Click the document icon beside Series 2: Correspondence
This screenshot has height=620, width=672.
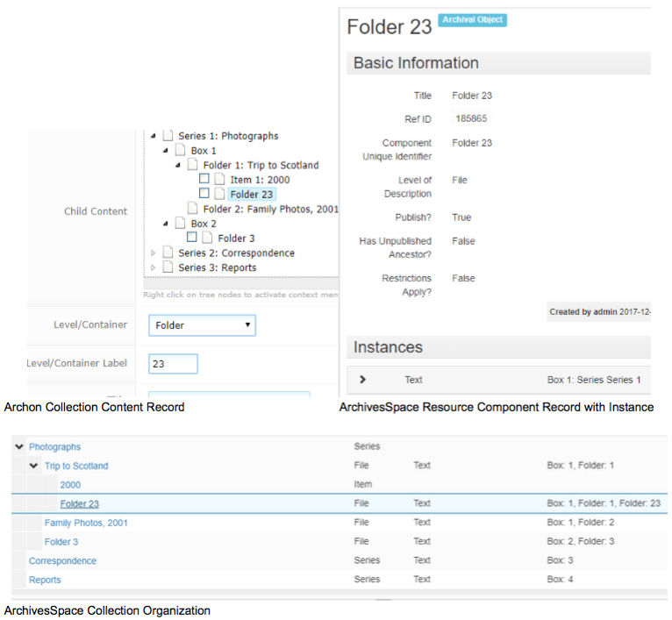(168, 253)
